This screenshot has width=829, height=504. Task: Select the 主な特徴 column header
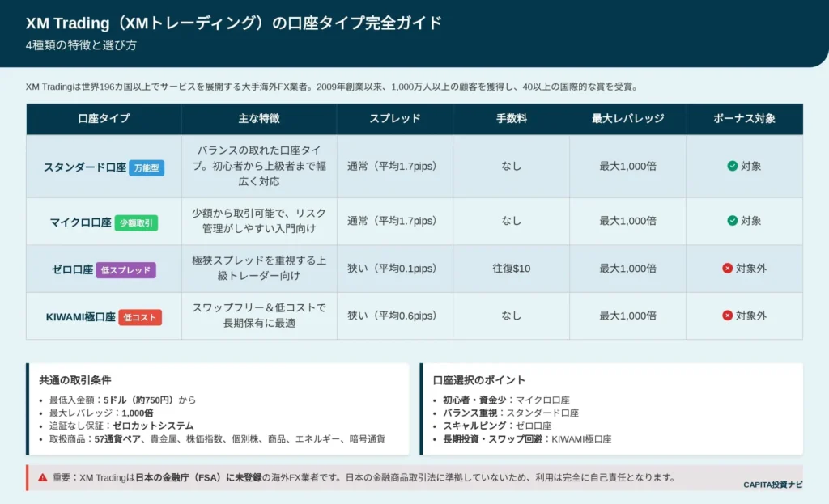point(259,118)
